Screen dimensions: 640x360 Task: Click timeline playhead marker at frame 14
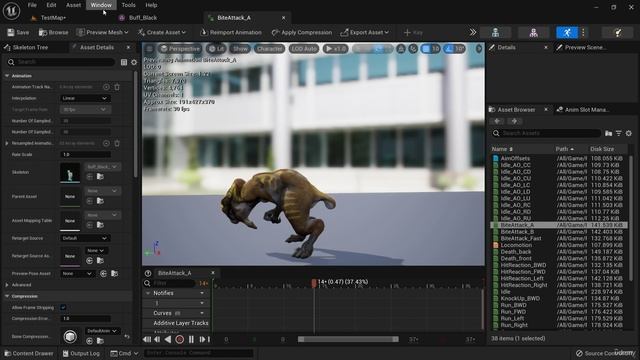pos(314,283)
